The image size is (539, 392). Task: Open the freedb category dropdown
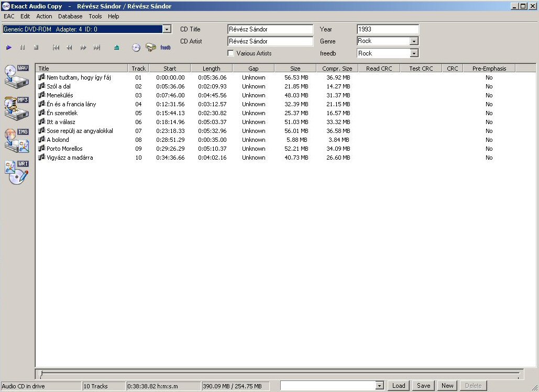click(x=414, y=53)
